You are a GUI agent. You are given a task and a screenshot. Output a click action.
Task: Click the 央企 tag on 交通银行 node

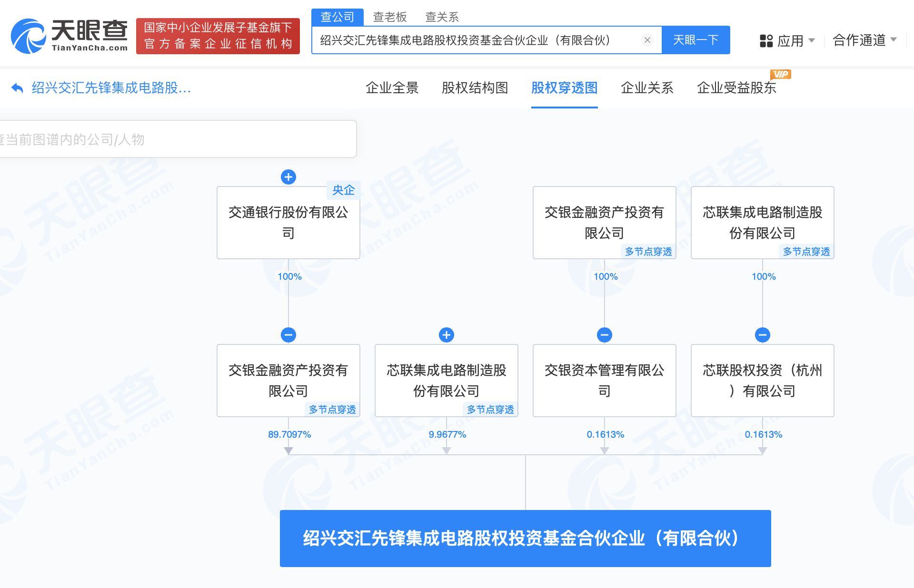[344, 190]
